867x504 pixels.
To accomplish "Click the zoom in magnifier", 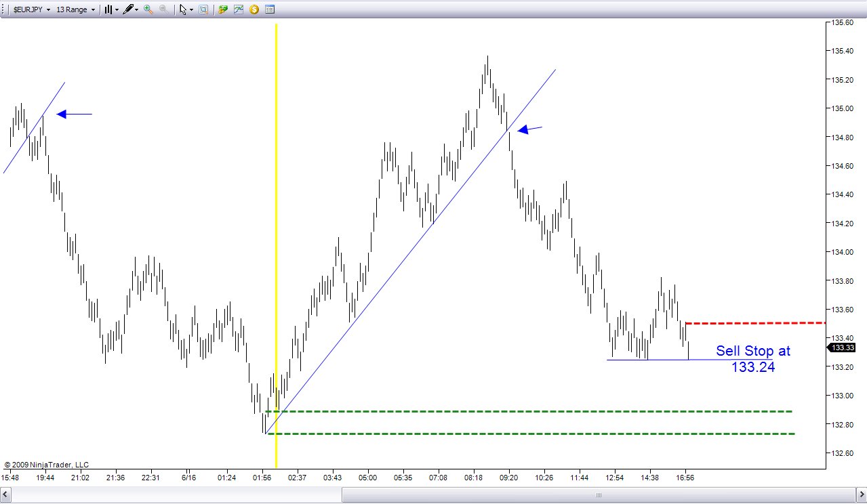I will (x=148, y=9).
